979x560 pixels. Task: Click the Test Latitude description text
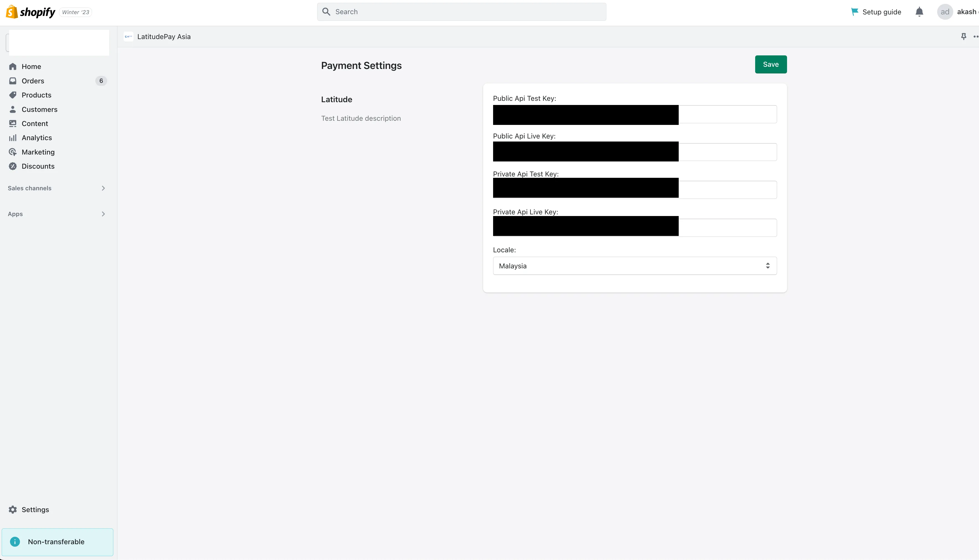click(361, 119)
